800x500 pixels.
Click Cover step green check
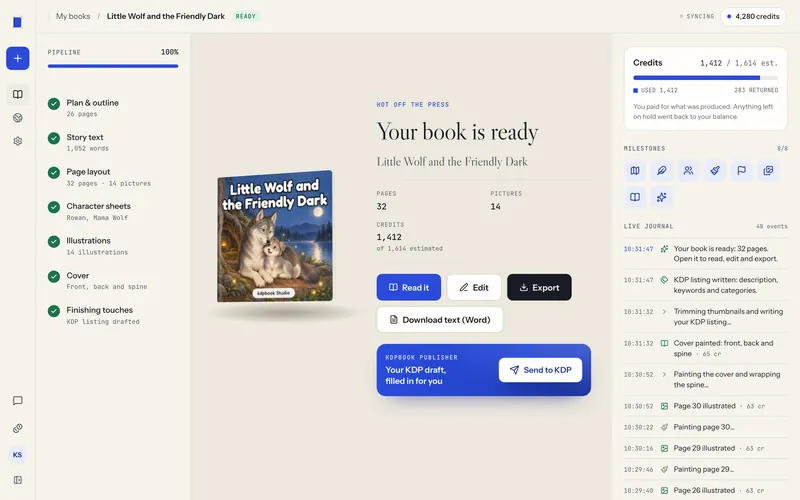[x=54, y=277]
